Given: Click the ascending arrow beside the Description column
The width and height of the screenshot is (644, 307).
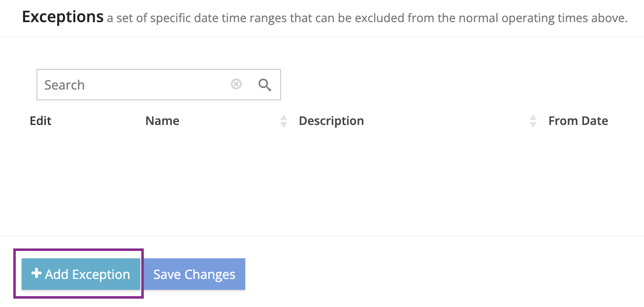Looking at the screenshot, I should point(533,117).
